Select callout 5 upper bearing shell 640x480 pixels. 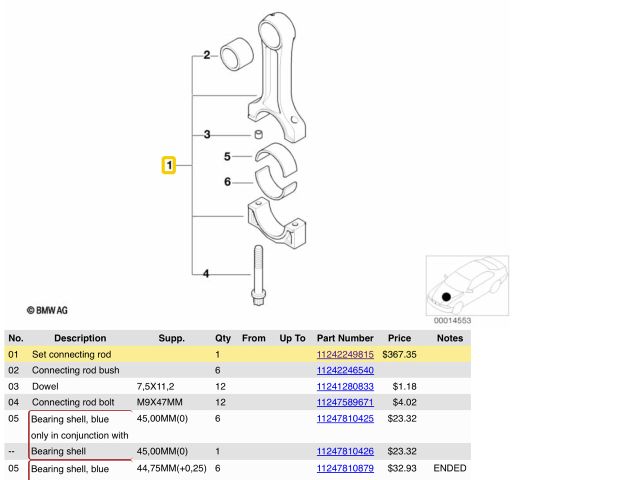coord(227,157)
